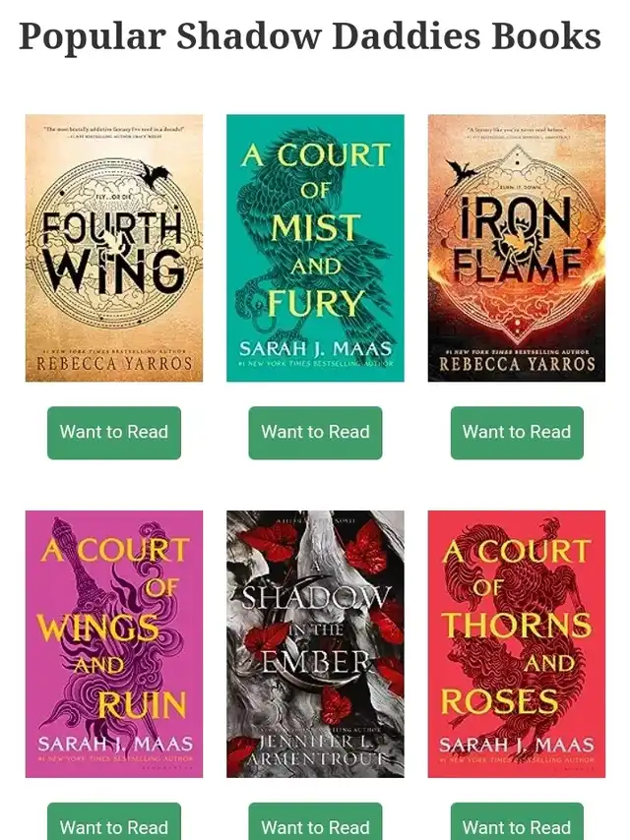Mark A Court of Mist and Fury Want to Read

click(315, 433)
